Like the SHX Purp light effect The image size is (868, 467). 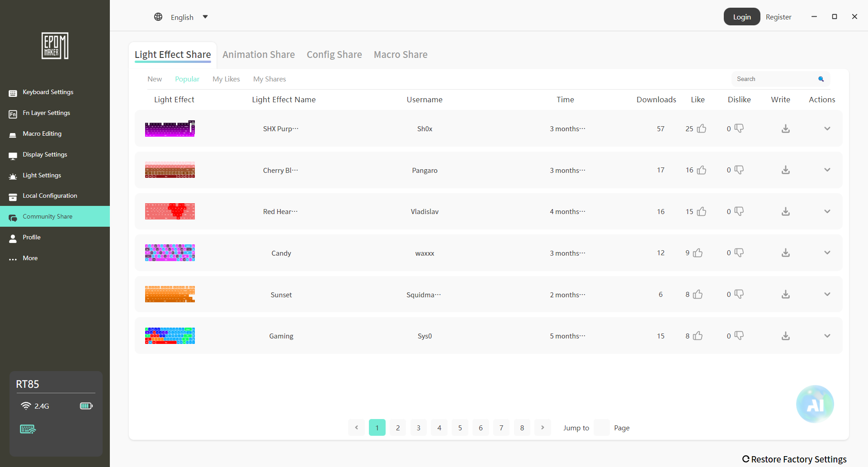tap(702, 129)
